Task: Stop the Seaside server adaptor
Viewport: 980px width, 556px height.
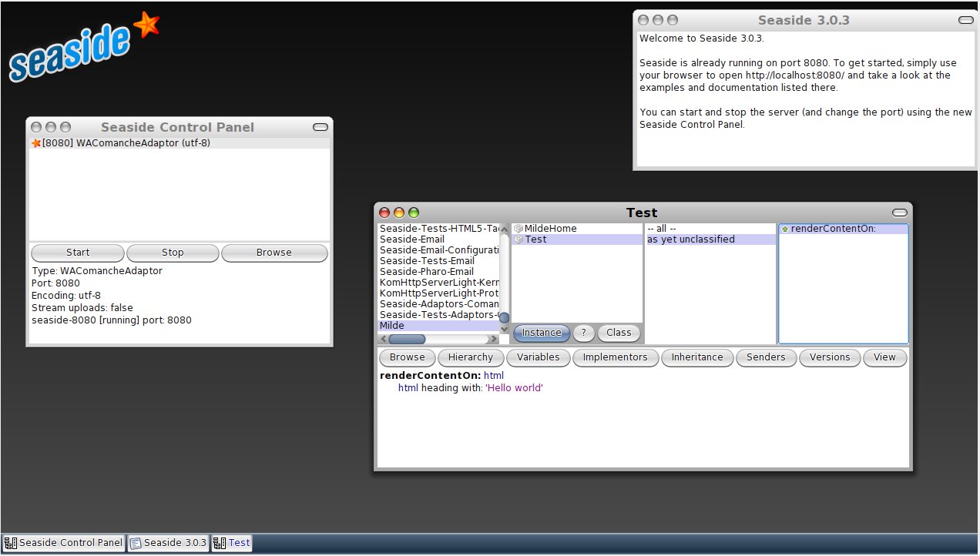Action: coord(173,253)
